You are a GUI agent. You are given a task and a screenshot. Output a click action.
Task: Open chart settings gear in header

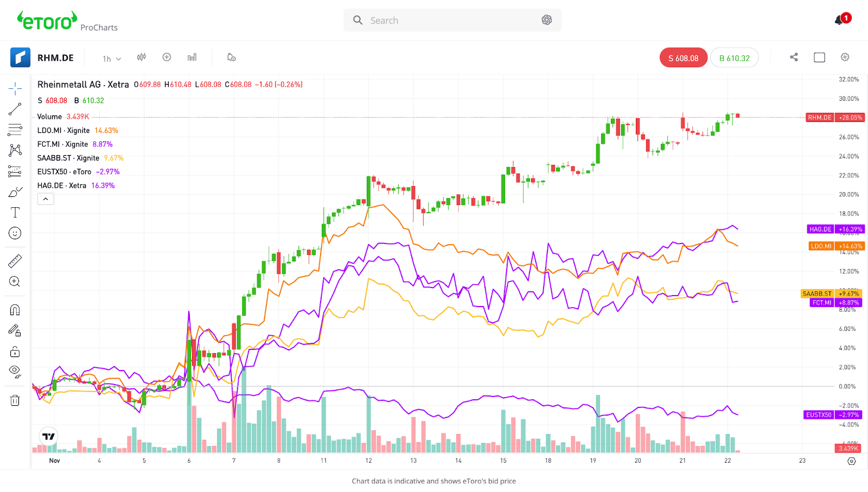tap(845, 57)
